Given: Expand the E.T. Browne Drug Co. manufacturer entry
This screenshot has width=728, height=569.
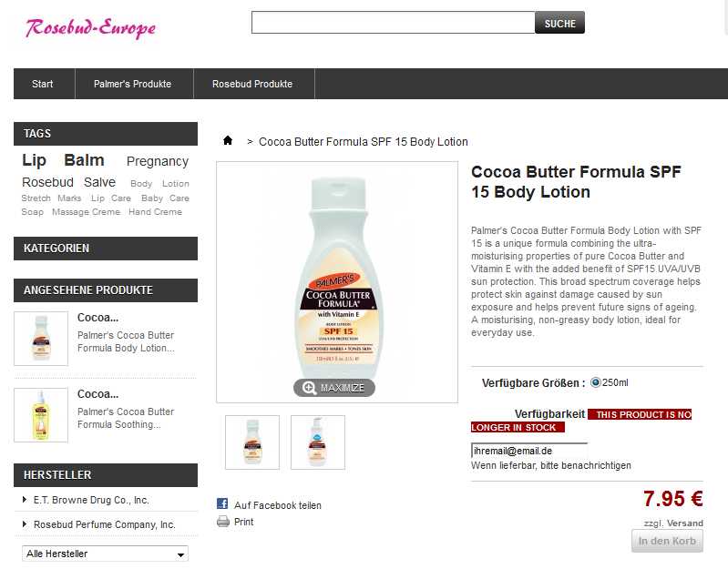Looking at the screenshot, I should [x=87, y=500].
